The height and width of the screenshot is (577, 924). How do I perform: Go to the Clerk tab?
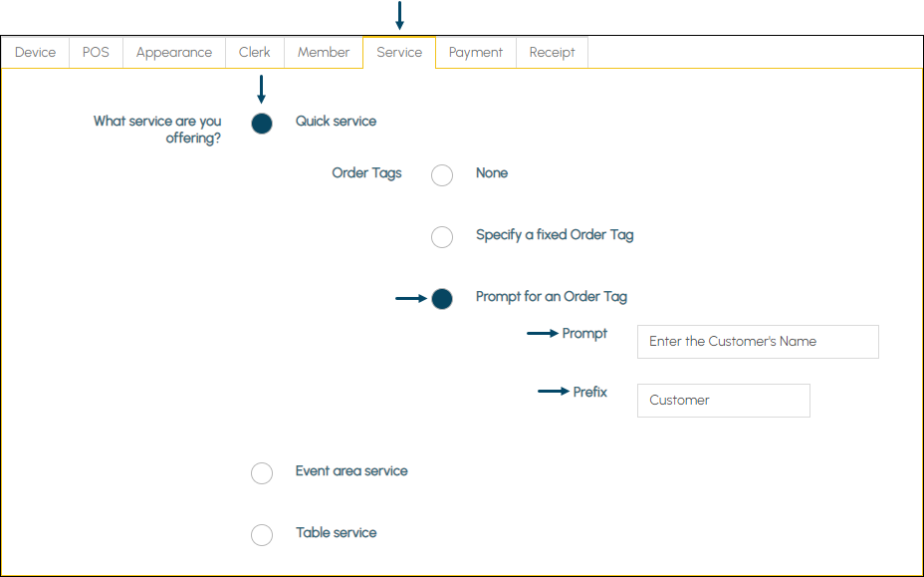click(255, 53)
